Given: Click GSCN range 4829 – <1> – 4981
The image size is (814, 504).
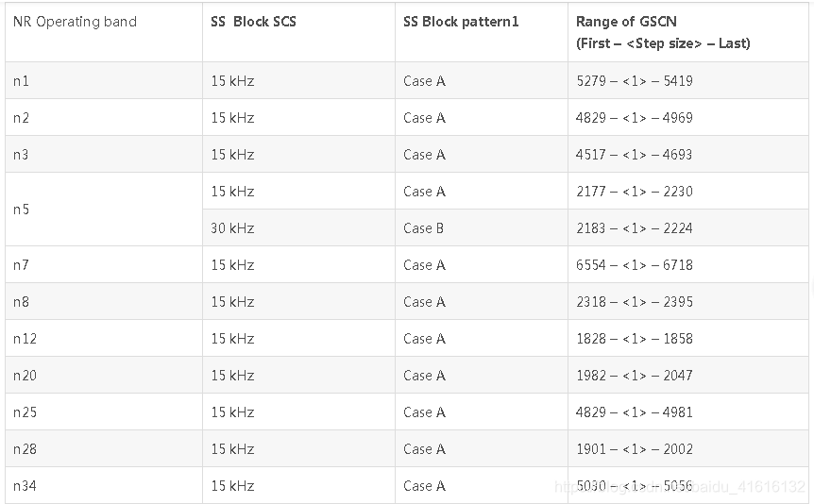Looking at the screenshot, I should (634, 412).
